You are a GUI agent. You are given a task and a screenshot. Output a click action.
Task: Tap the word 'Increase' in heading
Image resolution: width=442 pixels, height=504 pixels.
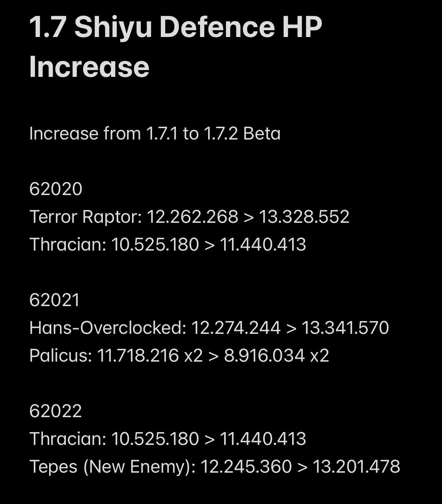point(89,67)
